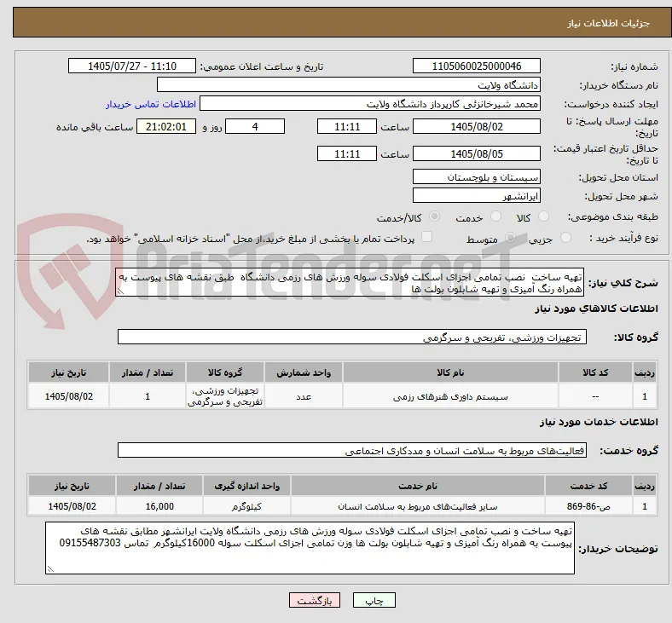Click the کد خدمت column header
This screenshot has height=623, width=672.
pos(588,486)
